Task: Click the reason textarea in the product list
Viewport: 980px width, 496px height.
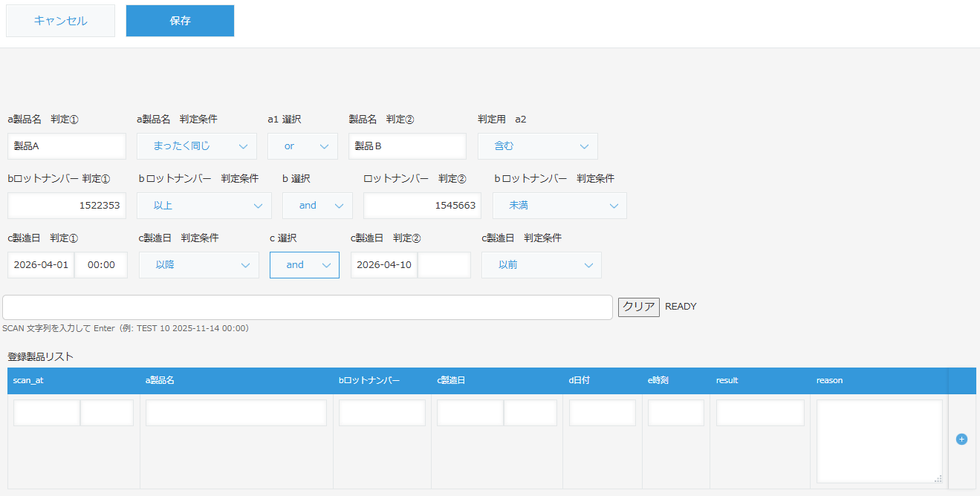Action: tap(879, 441)
